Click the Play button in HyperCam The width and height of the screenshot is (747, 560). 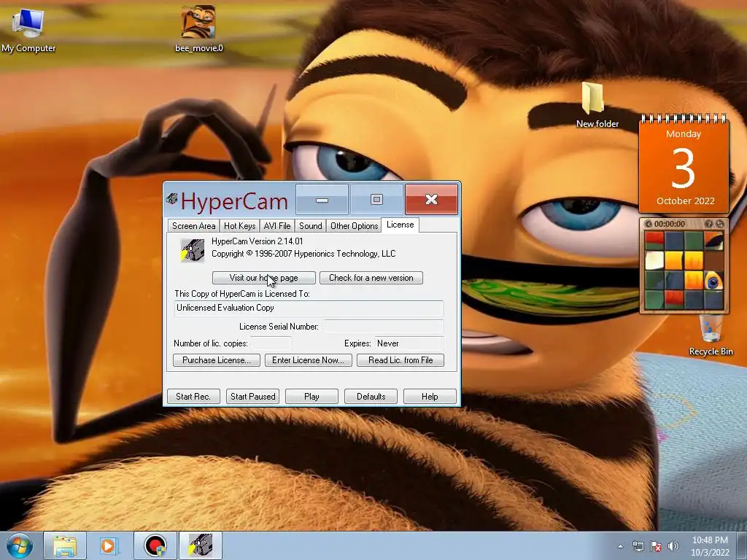pos(311,396)
